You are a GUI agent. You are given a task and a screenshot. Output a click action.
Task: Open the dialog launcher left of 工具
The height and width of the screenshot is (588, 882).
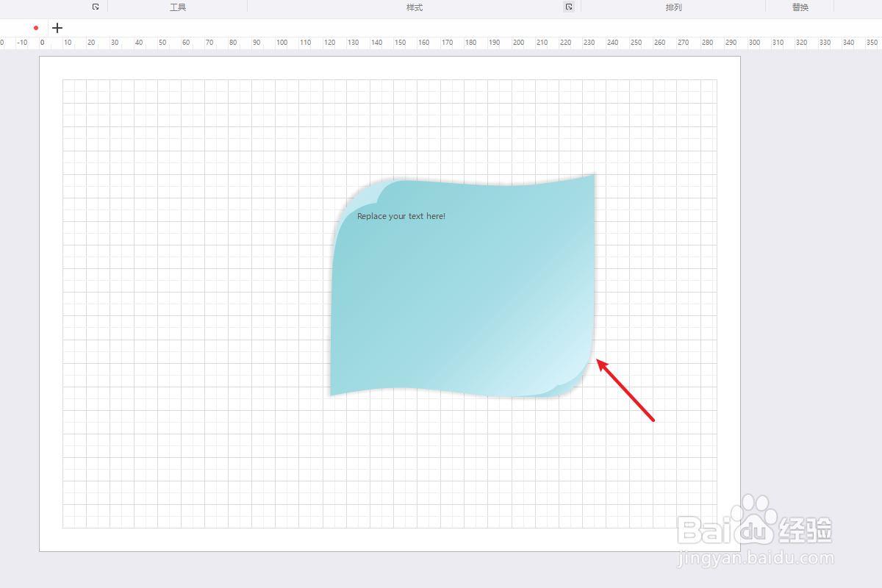(x=96, y=7)
